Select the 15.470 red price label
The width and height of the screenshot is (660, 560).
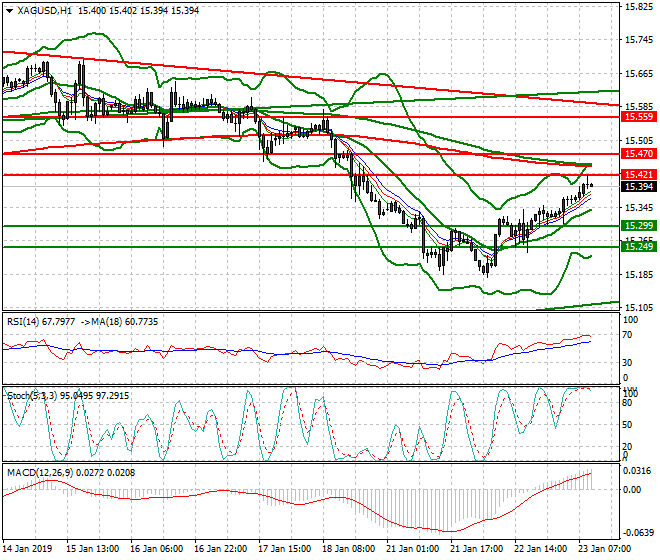[639, 154]
